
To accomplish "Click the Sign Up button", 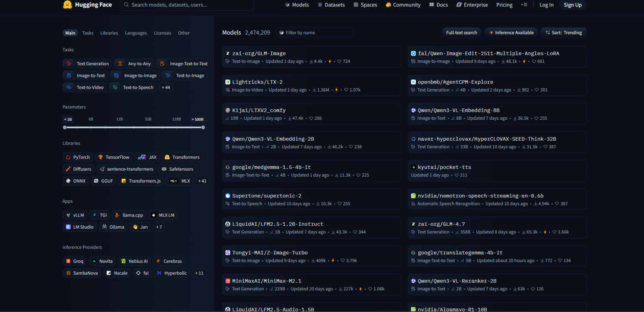I will [572, 5].
